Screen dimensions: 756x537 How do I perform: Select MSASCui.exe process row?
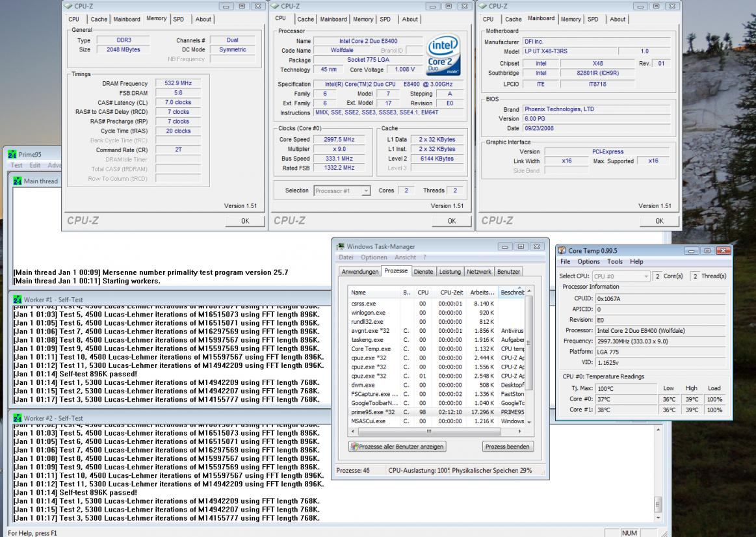(437, 421)
